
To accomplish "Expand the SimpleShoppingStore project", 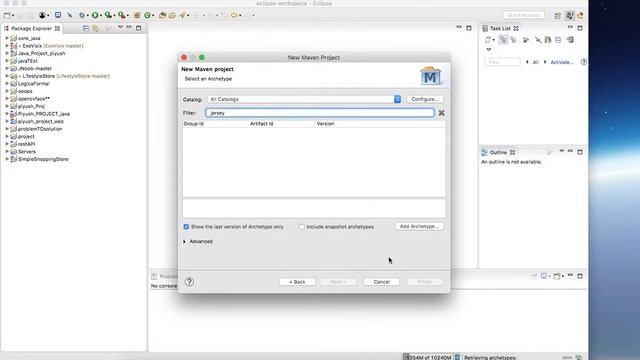I will pos(7,159).
